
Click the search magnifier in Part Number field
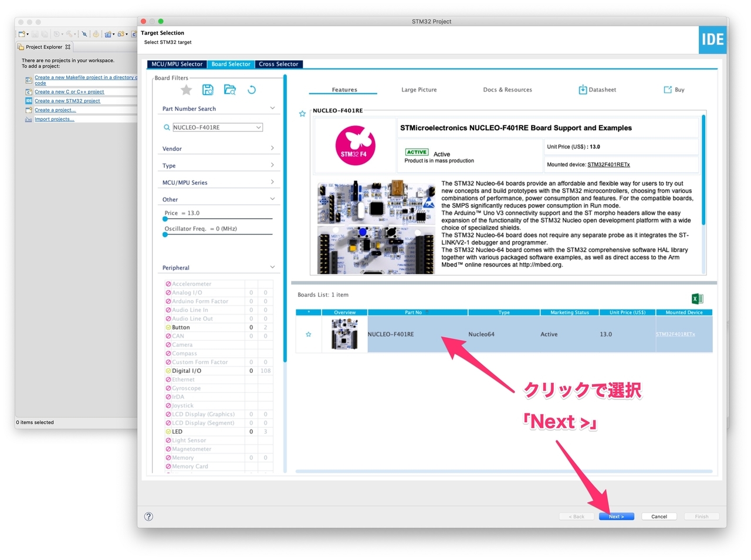point(167,127)
